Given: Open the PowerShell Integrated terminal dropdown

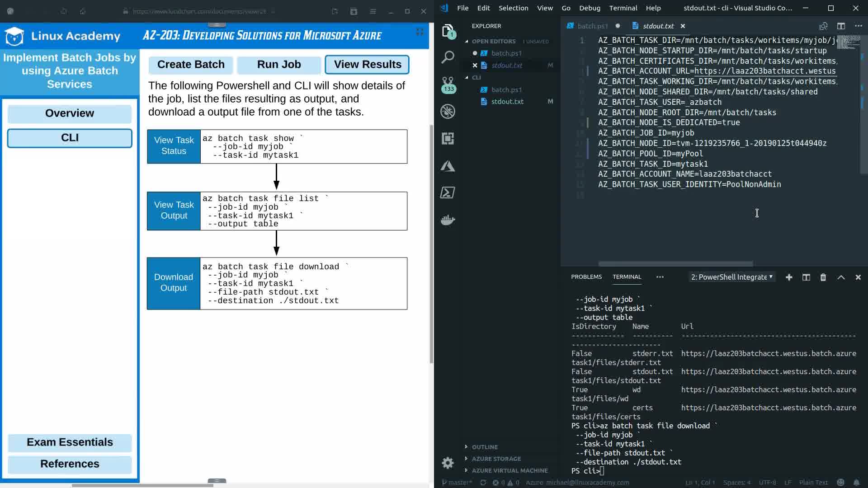Looking at the screenshot, I should tap(731, 277).
